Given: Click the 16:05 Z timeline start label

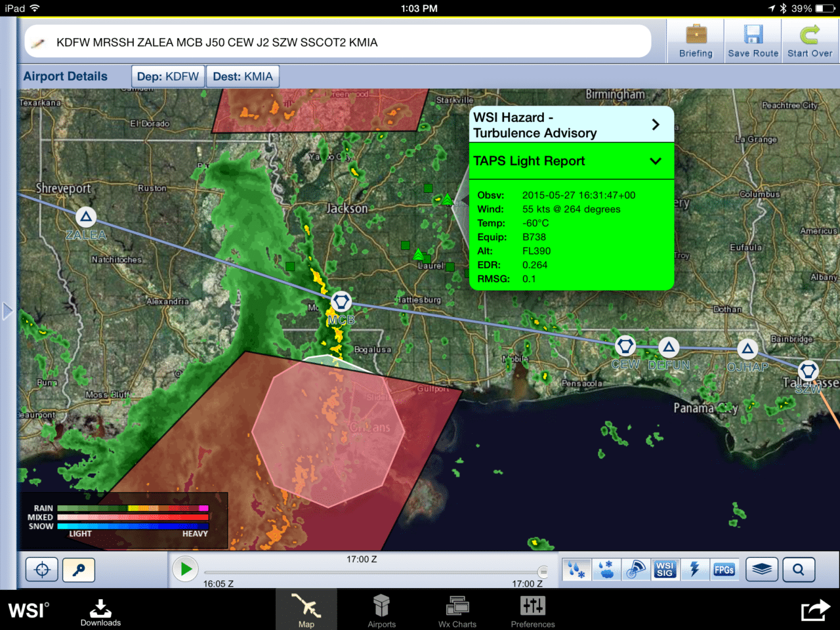Looking at the screenshot, I should pyautogui.click(x=218, y=583).
